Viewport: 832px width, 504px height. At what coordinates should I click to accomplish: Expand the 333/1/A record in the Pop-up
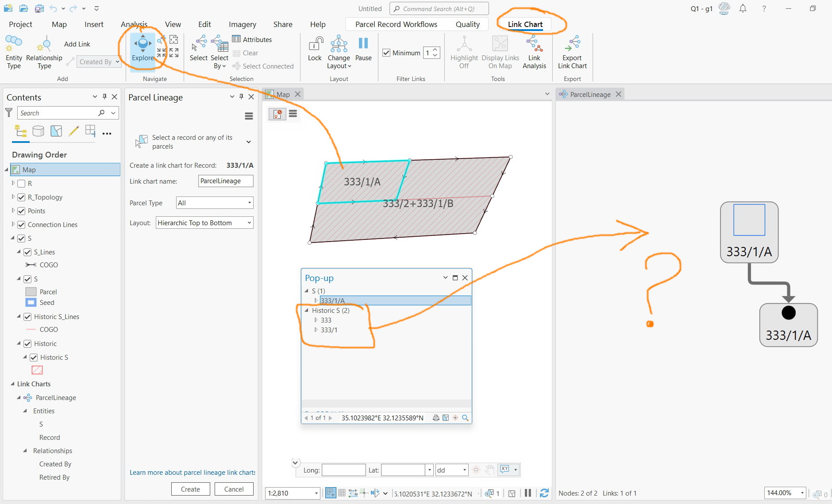316,300
